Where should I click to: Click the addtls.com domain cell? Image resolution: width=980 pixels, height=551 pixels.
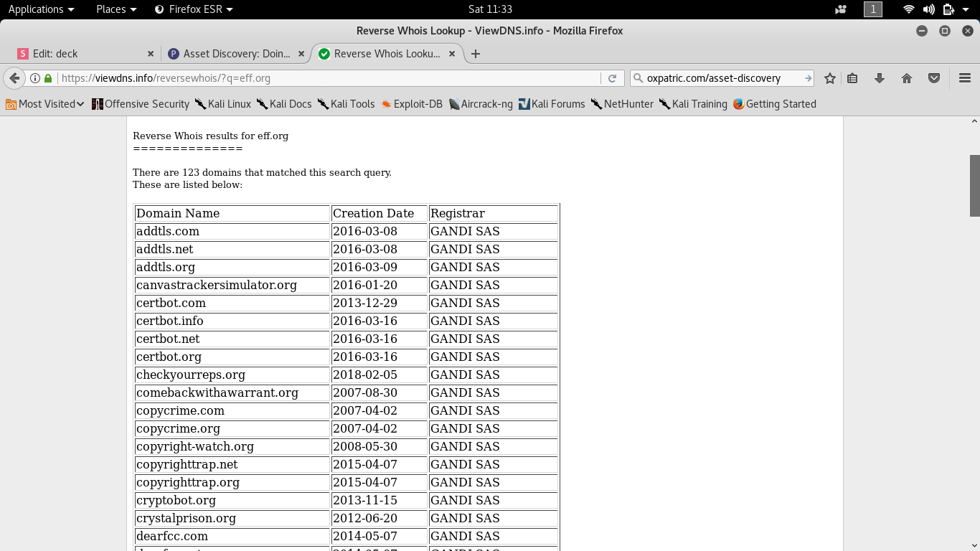[x=232, y=232]
